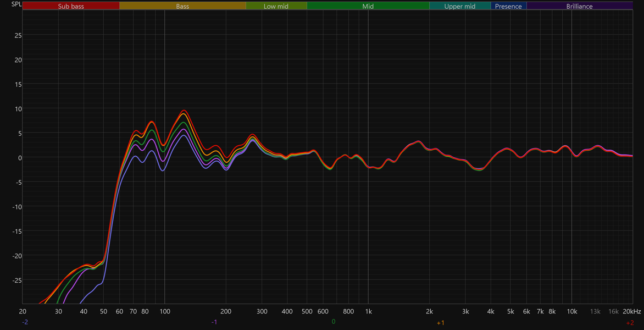
Task: Click the Upper mid band label
Action: pyautogui.click(x=460, y=6)
